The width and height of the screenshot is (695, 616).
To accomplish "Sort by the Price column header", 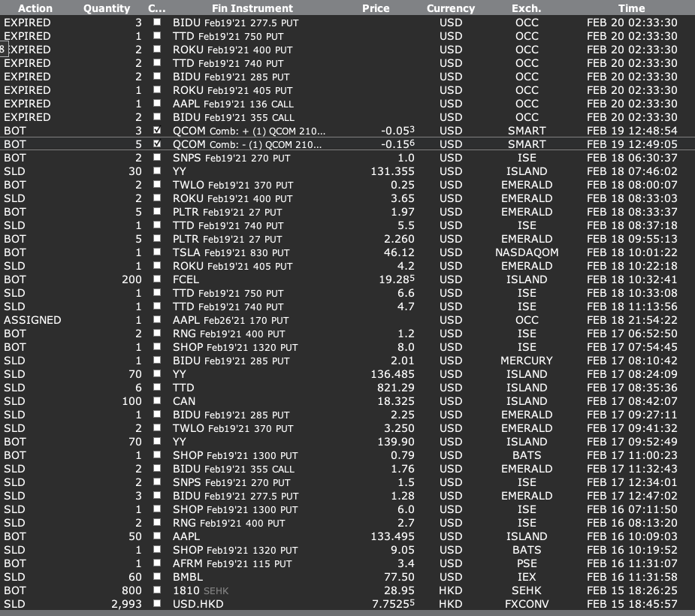I will [376, 8].
